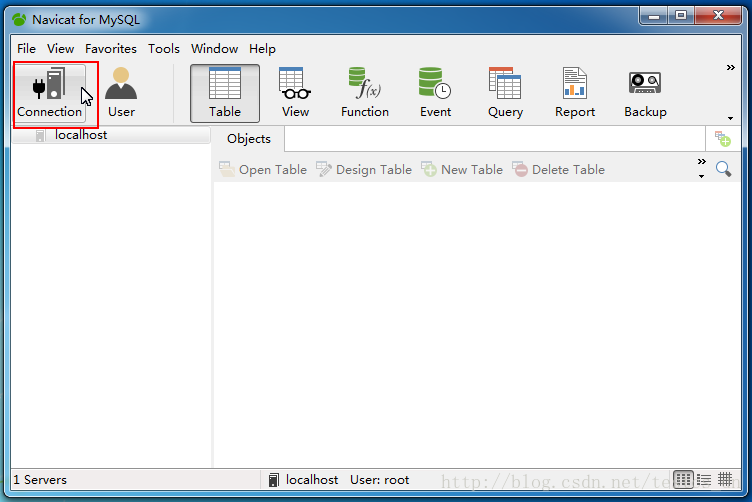Click the Design Table button
This screenshot has width=752, height=502.
click(364, 169)
